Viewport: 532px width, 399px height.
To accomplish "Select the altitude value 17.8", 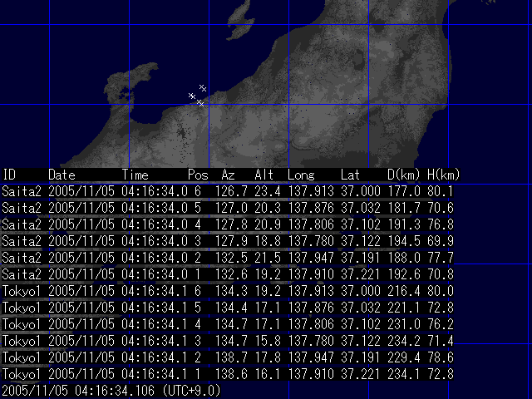I will [268, 357].
